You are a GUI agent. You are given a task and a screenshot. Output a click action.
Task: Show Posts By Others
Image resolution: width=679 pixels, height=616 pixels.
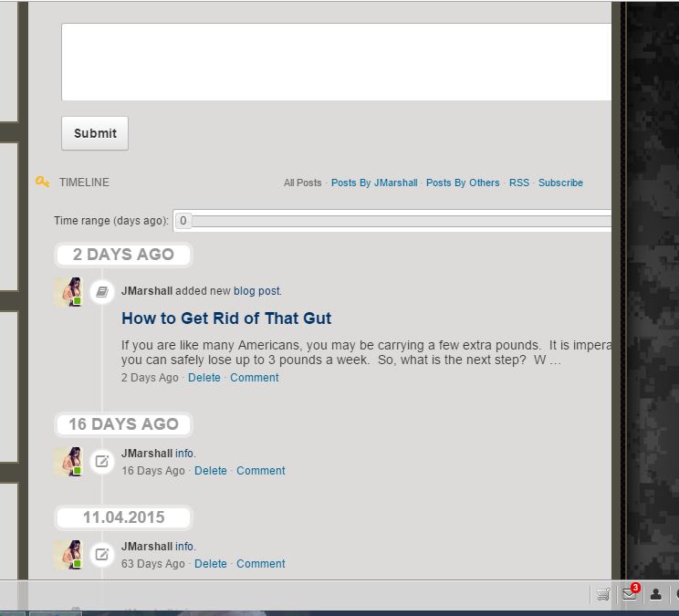pos(463,183)
